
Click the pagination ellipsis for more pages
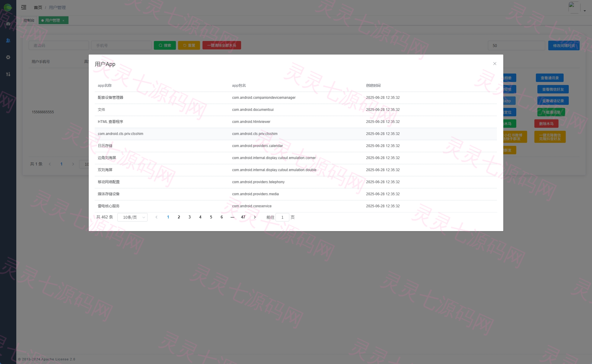232,217
